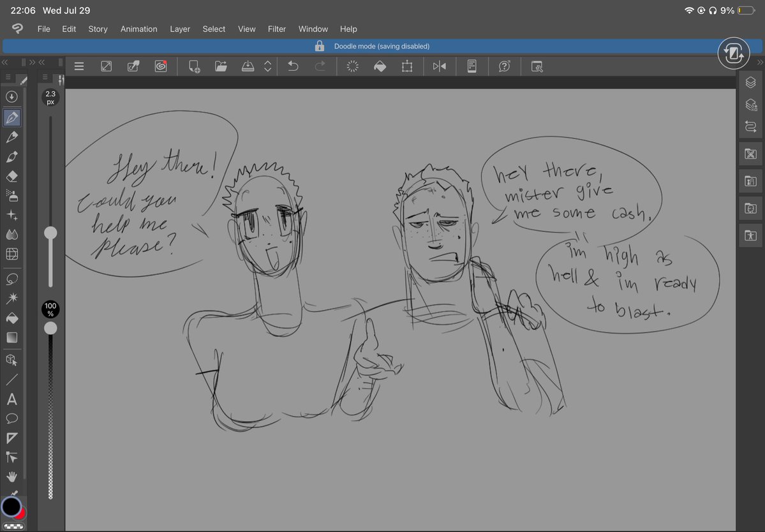Select the Airbrush tool
Image resolution: width=765 pixels, height=532 pixels.
[11, 196]
